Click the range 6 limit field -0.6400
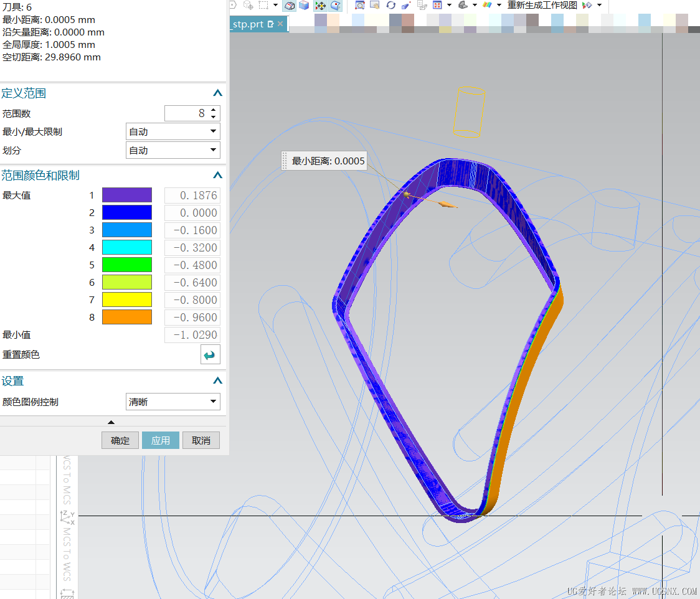This screenshot has height=599, width=700. point(192,282)
